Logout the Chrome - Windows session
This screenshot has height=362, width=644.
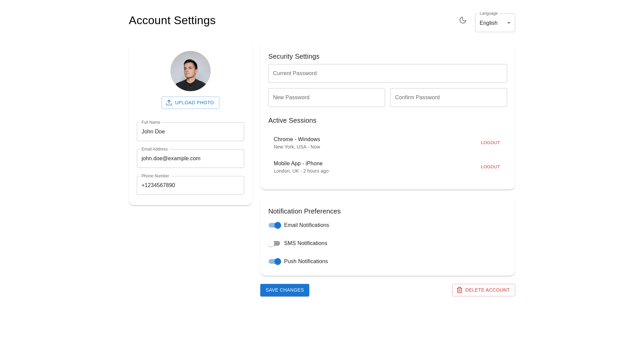point(490,143)
